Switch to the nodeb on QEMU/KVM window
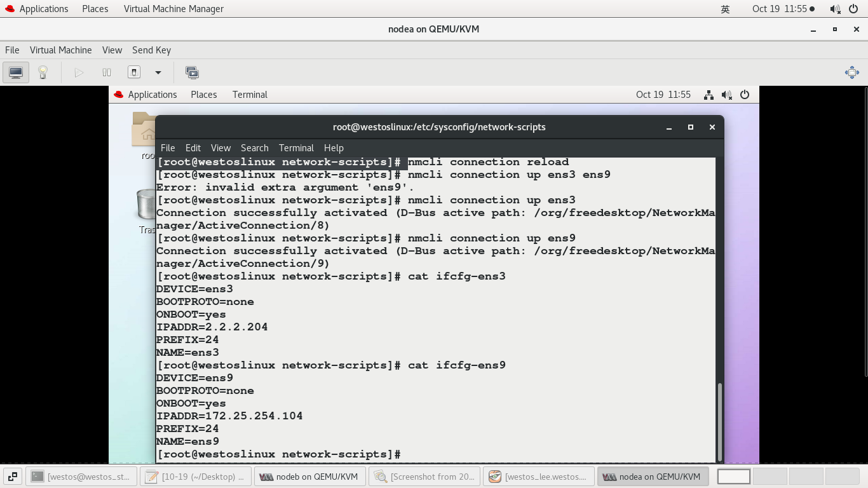868x488 pixels. pyautogui.click(x=309, y=476)
